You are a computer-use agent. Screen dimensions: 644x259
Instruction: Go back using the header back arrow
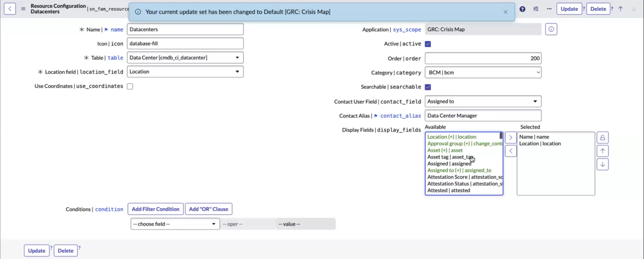[10, 9]
